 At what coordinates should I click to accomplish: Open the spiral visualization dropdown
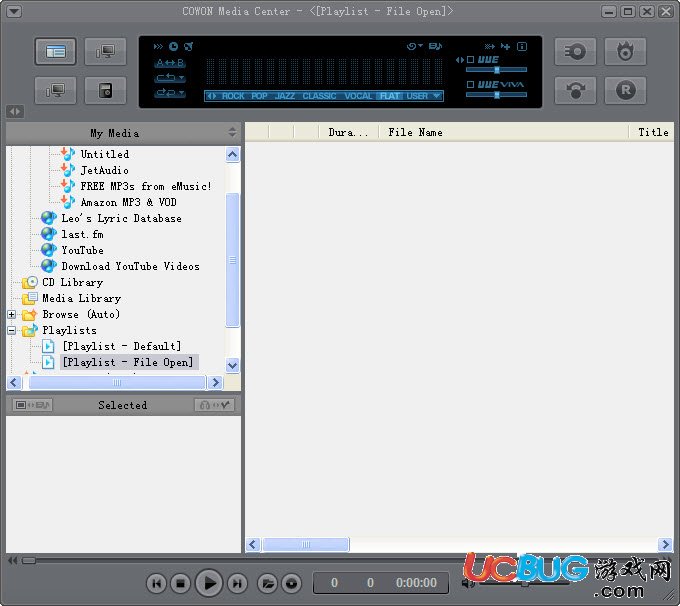414,46
